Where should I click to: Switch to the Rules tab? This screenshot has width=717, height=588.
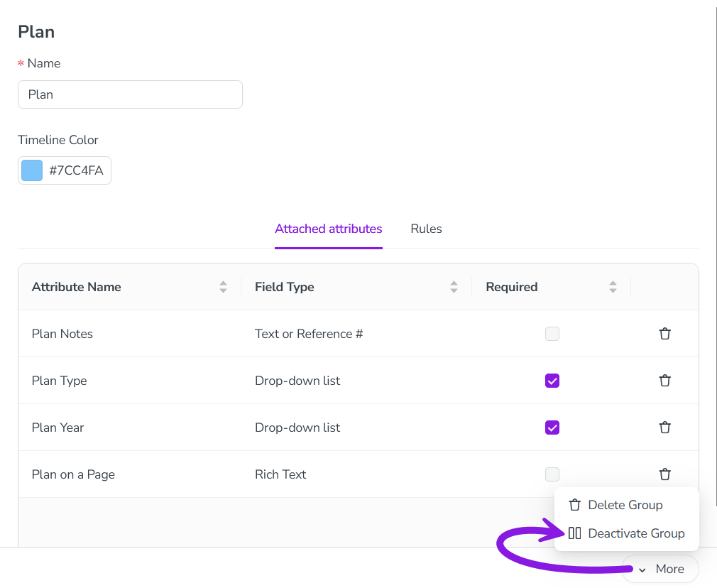click(x=426, y=229)
